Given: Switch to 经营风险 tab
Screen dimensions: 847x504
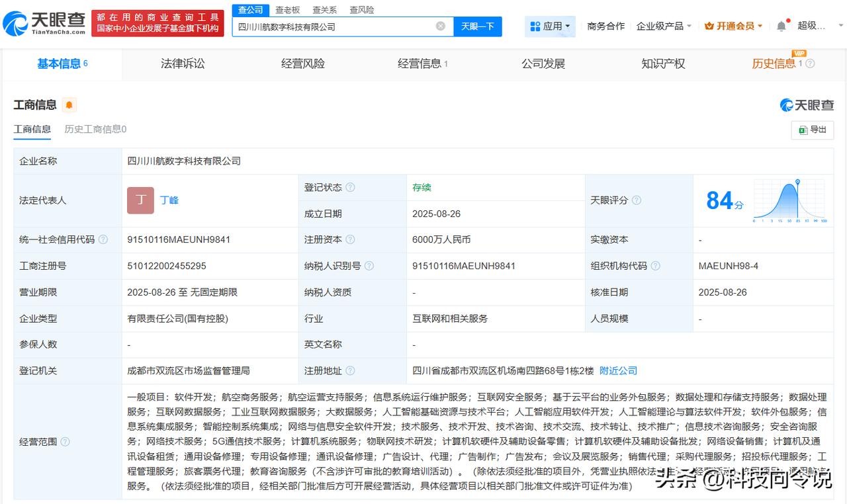Looking at the screenshot, I should [x=303, y=63].
